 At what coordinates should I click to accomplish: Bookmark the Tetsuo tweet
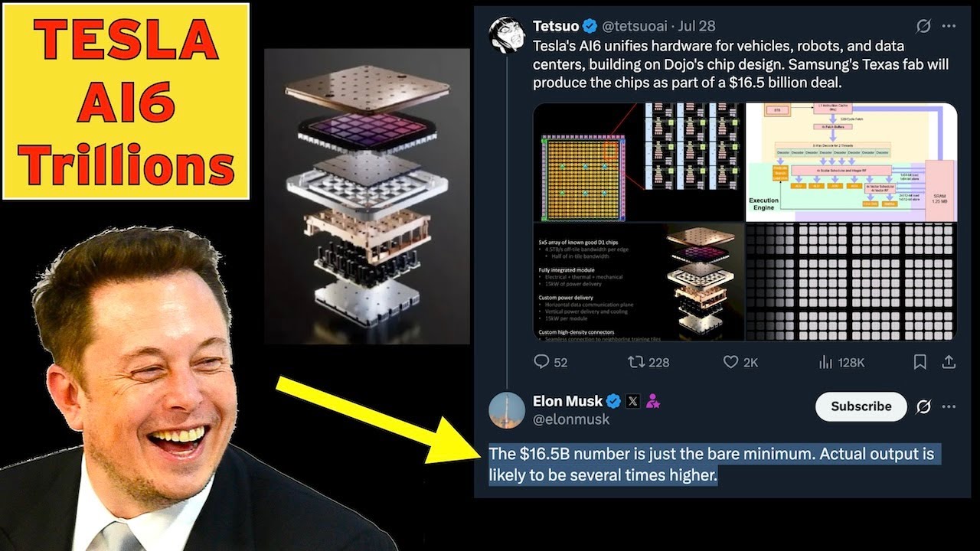pos(920,361)
